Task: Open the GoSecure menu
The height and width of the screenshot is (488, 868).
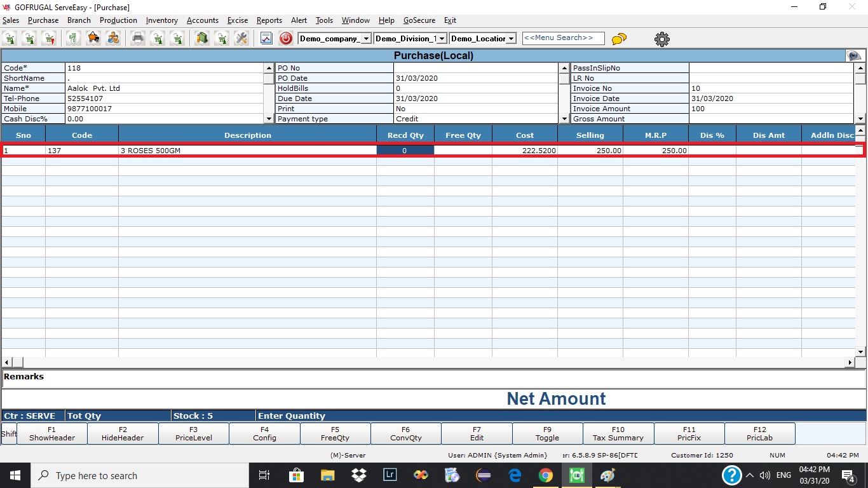Action: click(419, 20)
